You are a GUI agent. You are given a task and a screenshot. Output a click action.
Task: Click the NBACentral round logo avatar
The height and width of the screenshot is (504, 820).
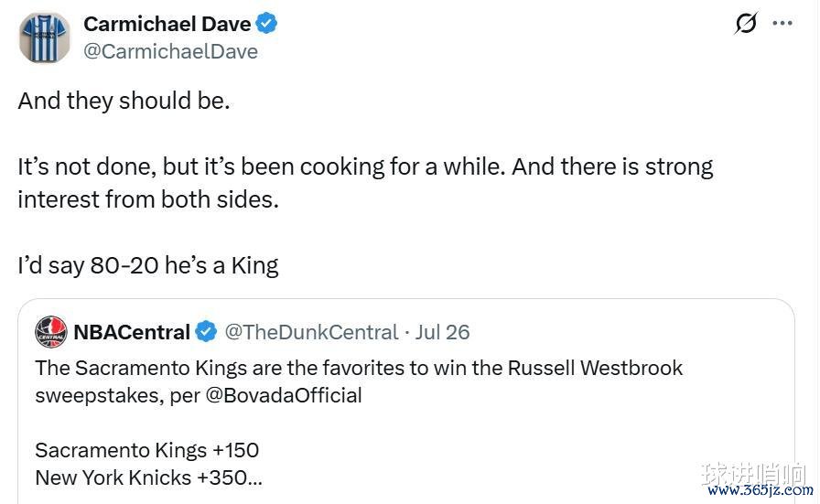tap(50, 332)
